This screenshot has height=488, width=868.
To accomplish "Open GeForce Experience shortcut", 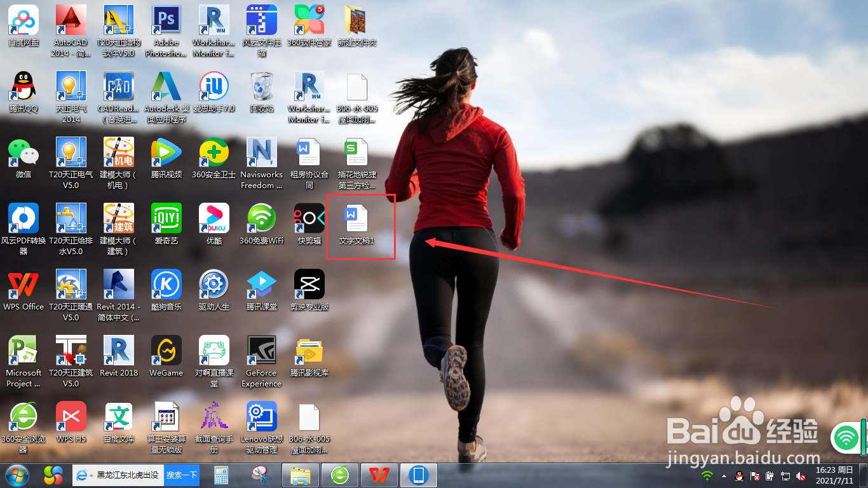I will click(262, 362).
